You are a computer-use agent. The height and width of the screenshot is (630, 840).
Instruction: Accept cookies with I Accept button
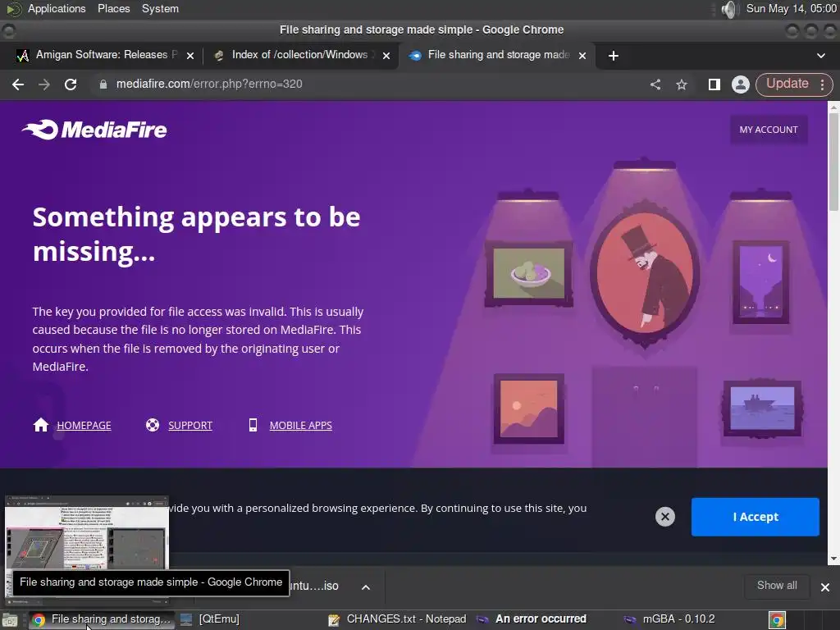coord(755,517)
